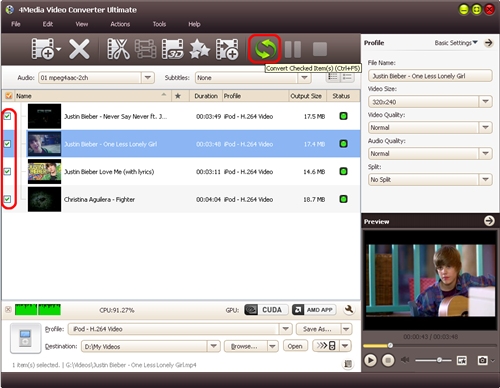This screenshot has height=388, width=500.
Task: Select the Christina Aguilera - Fighter thumbnail
Action: 44,199
